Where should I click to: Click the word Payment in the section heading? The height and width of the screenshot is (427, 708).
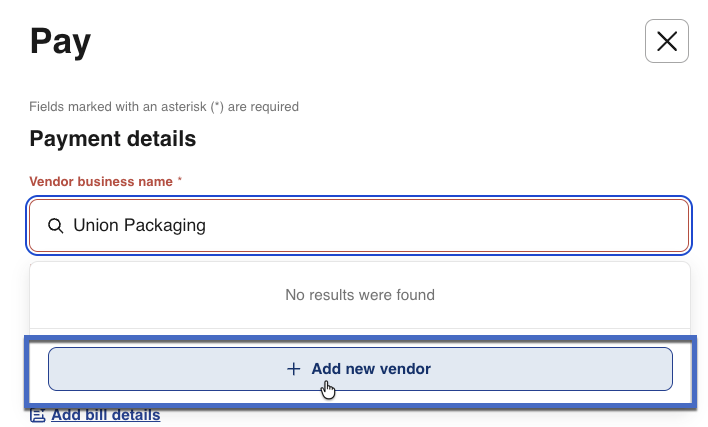(69, 139)
